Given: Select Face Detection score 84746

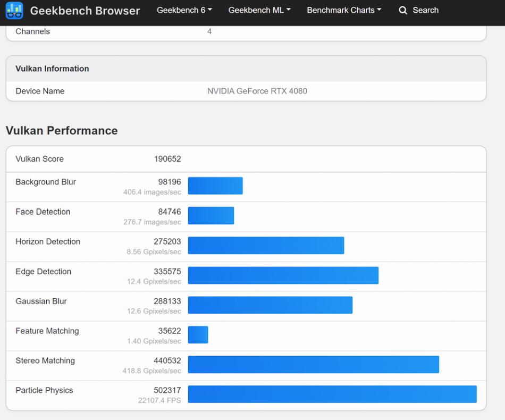Looking at the screenshot, I should [170, 212].
